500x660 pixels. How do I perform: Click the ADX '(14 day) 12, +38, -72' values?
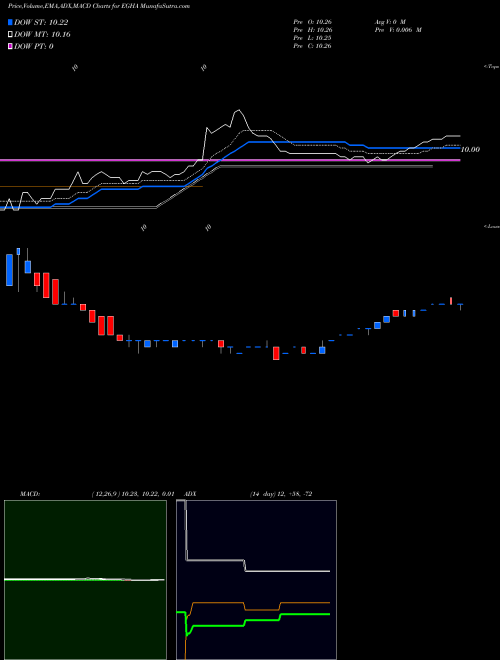[280, 494]
